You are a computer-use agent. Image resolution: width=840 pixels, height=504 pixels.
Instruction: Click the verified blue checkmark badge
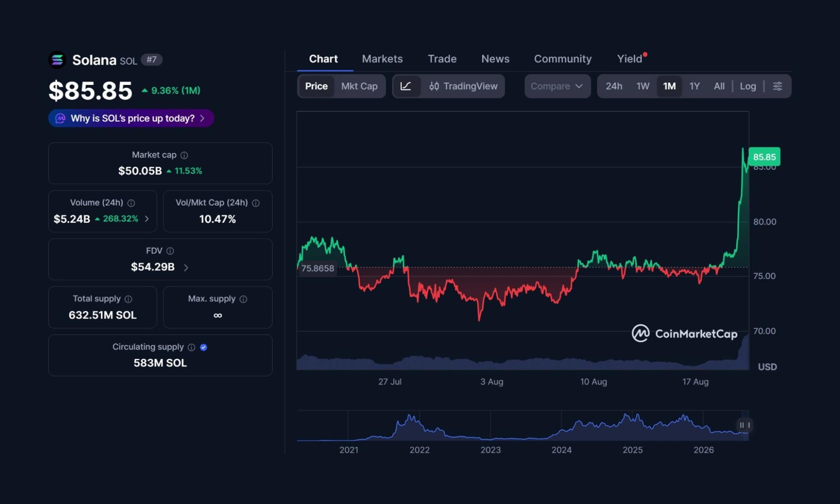pyautogui.click(x=203, y=347)
